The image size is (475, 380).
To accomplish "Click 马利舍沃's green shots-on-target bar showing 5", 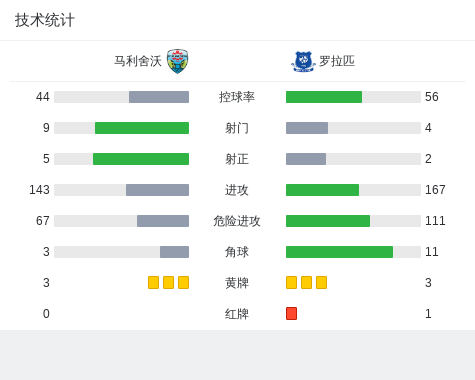I will [x=141, y=159].
